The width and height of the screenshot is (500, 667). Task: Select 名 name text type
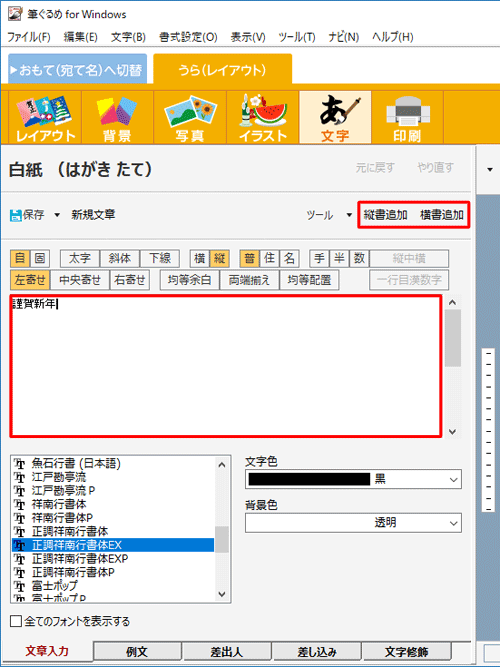[289, 258]
